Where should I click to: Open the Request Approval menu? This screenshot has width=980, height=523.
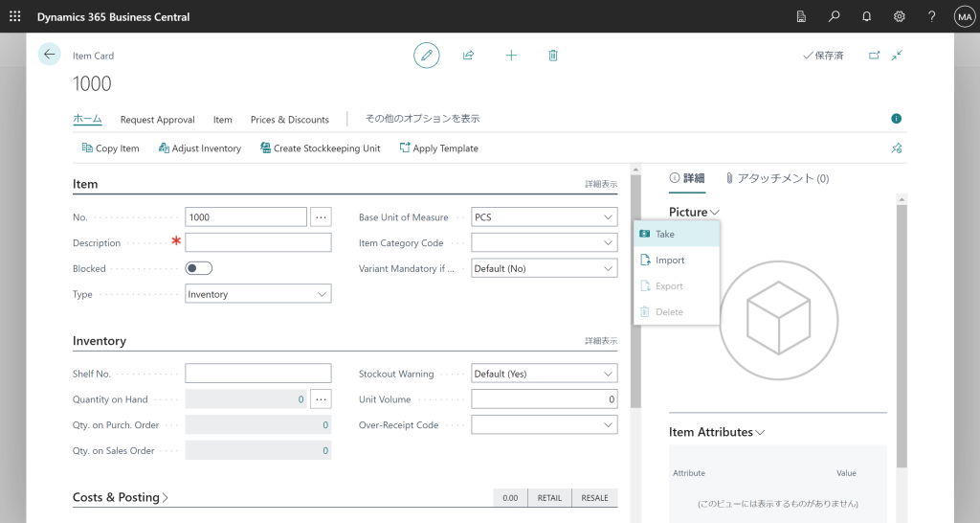pos(158,120)
